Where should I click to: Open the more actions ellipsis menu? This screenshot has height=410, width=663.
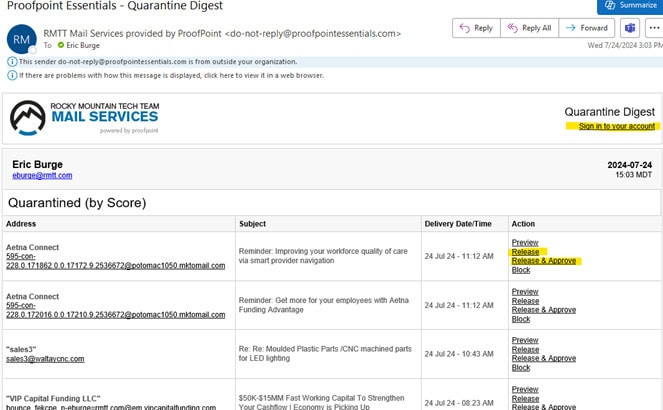point(654,28)
